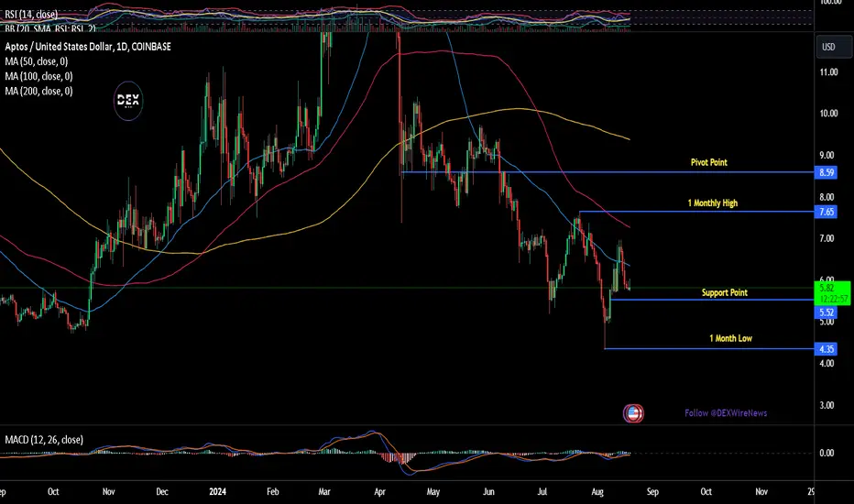Click the Jun label on the time axis

488,491
